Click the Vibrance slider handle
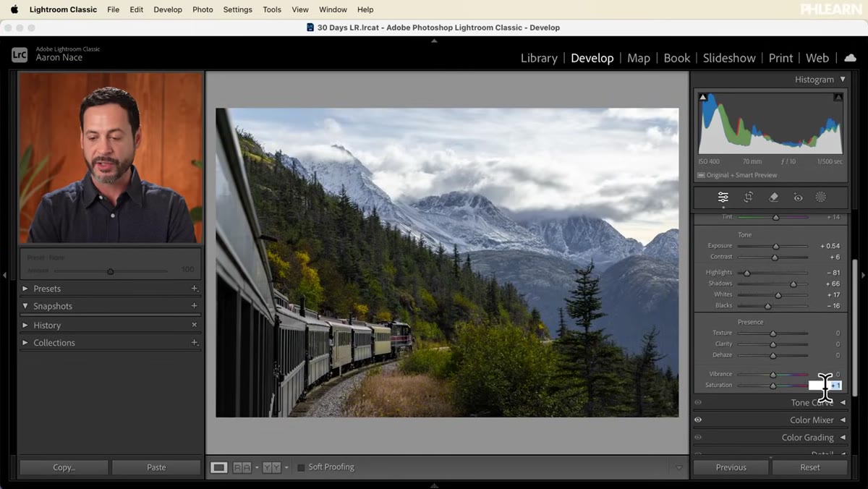The image size is (868, 489). 773,375
